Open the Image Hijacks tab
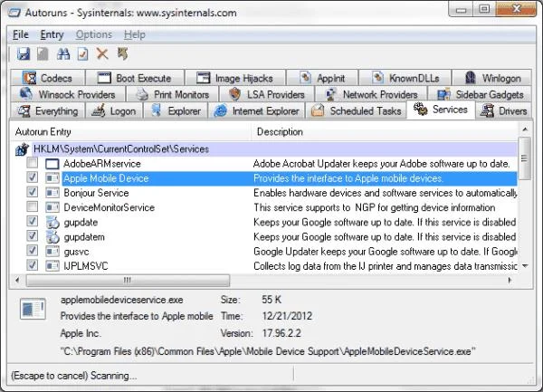Screen dimensions: 543x392 click(234, 78)
